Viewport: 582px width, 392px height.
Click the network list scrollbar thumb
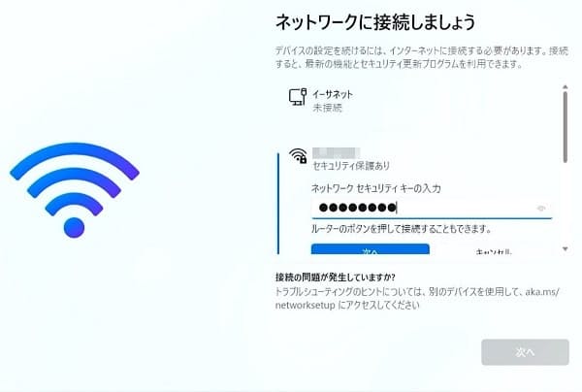pos(565,126)
